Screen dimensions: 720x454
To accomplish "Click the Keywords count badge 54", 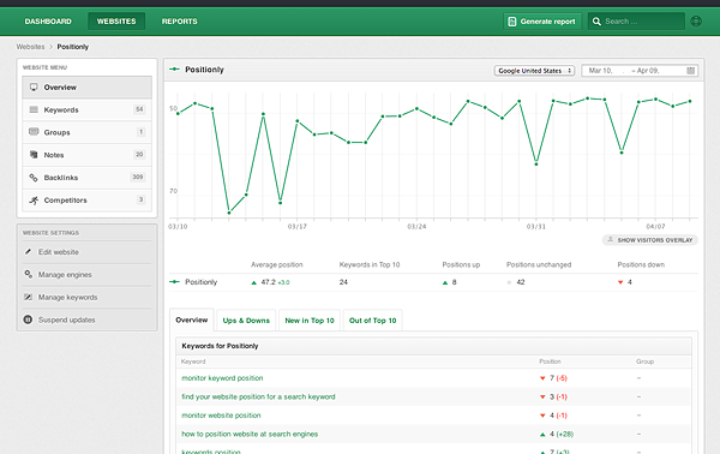I will tap(139, 109).
